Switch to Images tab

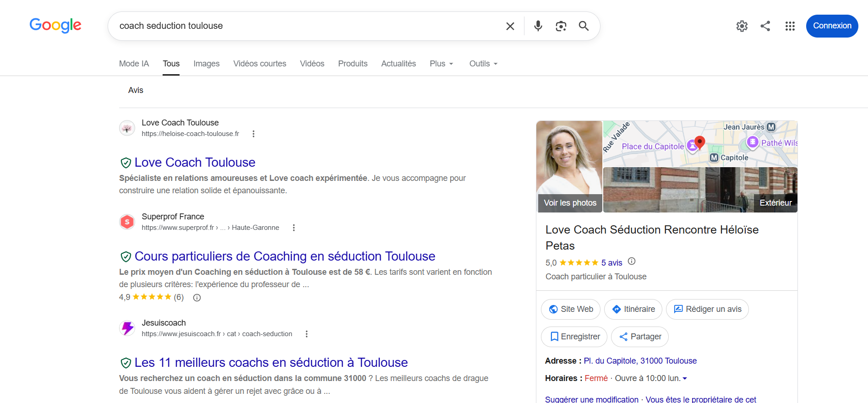tap(206, 64)
